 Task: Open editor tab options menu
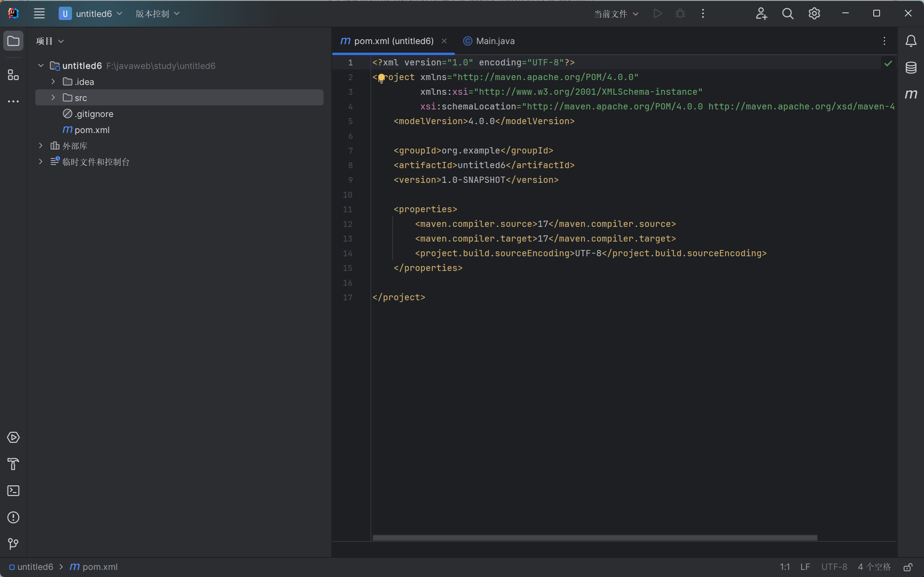pos(884,41)
